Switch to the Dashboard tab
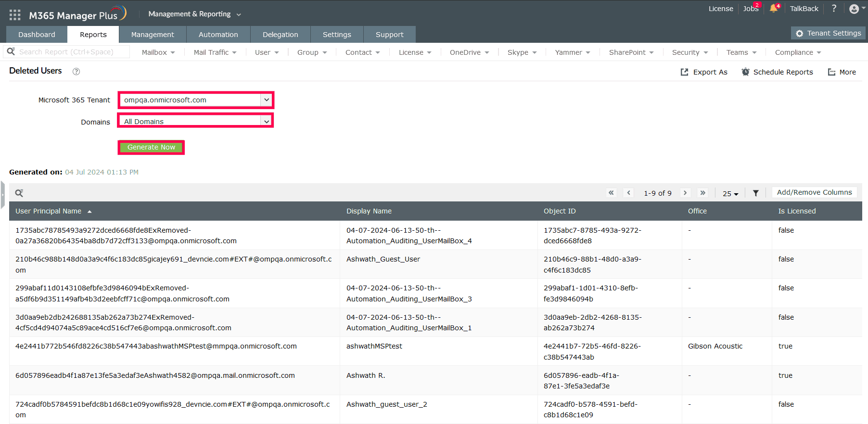The image size is (868, 424). (37, 35)
